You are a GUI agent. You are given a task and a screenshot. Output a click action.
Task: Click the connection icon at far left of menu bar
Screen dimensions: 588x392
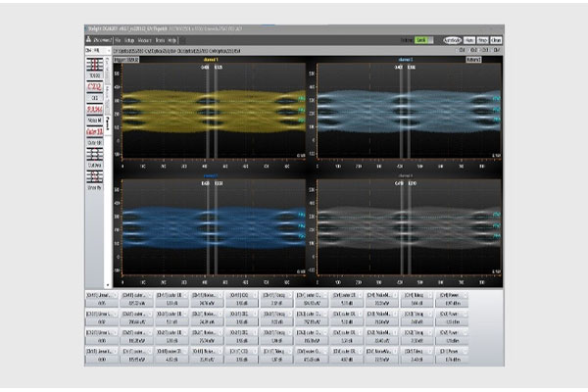[x=89, y=39]
